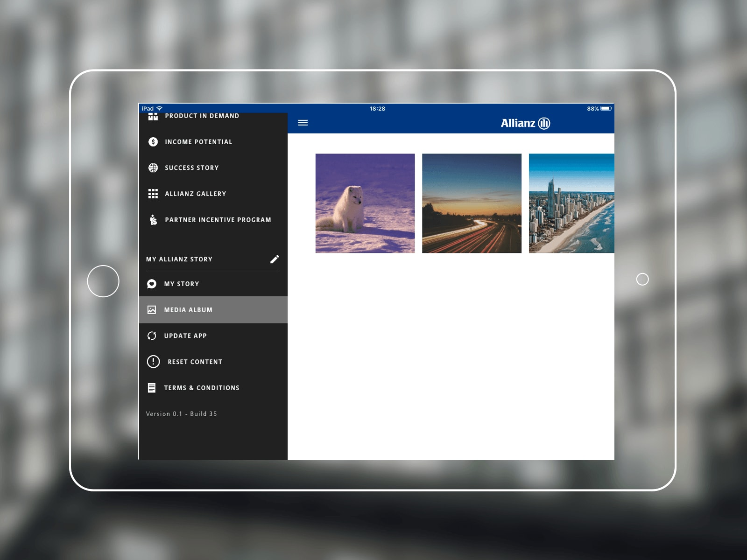The height and width of the screenshot is (560, 747).
Task: Click the Allianz Gallery grid icon
Action: [x=153, y=194]
